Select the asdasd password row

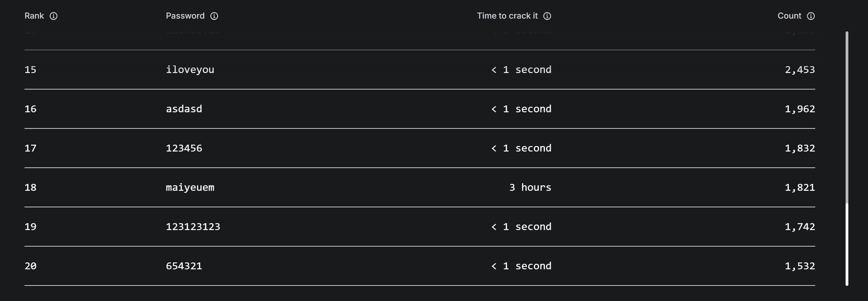420,109
